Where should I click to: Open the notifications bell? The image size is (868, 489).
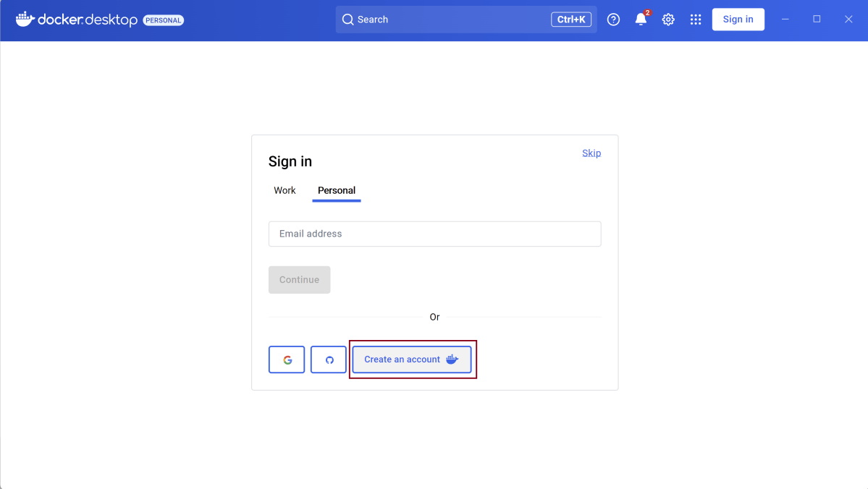(x=641, y=20)
